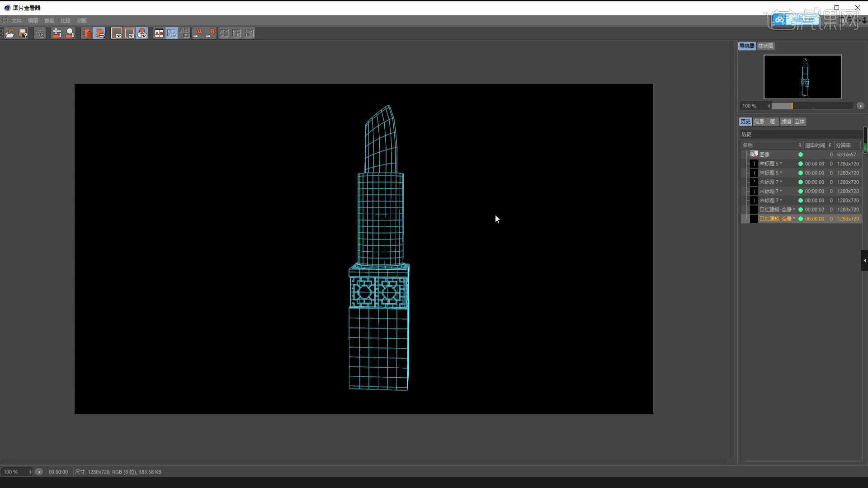Click the navigator zoom stepper arrows
This screenshot has width=868, height=488.
coord(769,106)
